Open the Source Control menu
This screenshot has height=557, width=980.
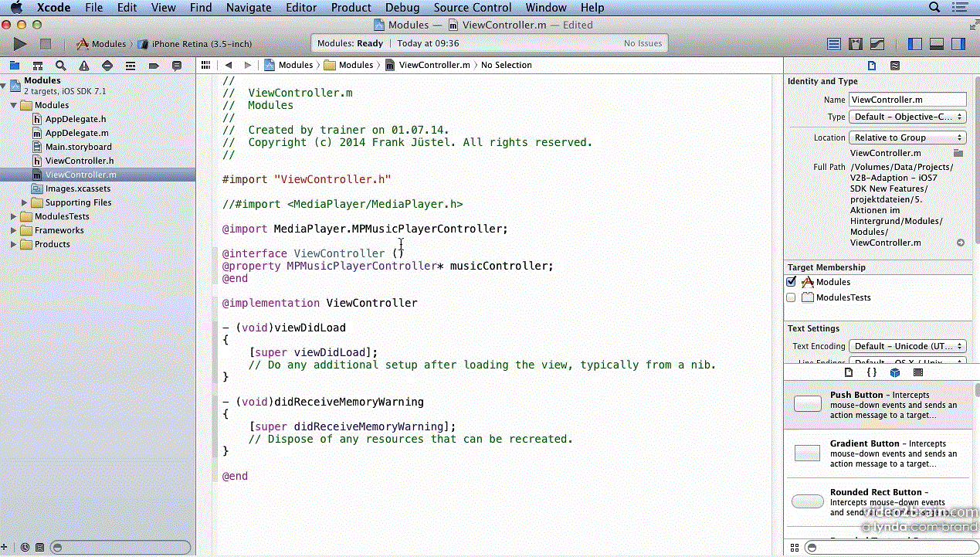click(473, 8)
